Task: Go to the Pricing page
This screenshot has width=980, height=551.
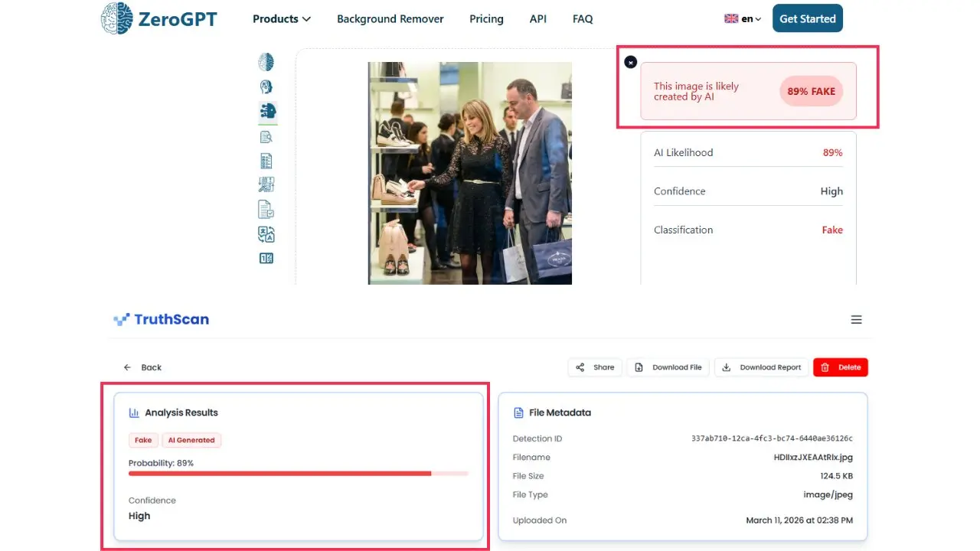Action: (x=486, y=19)
